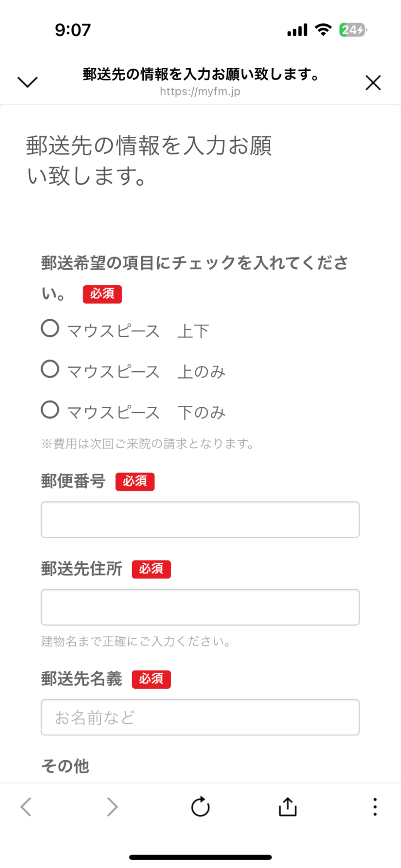Reload the page with the refresh icon
The image size is (401, 868).
[x=200, y=807]
